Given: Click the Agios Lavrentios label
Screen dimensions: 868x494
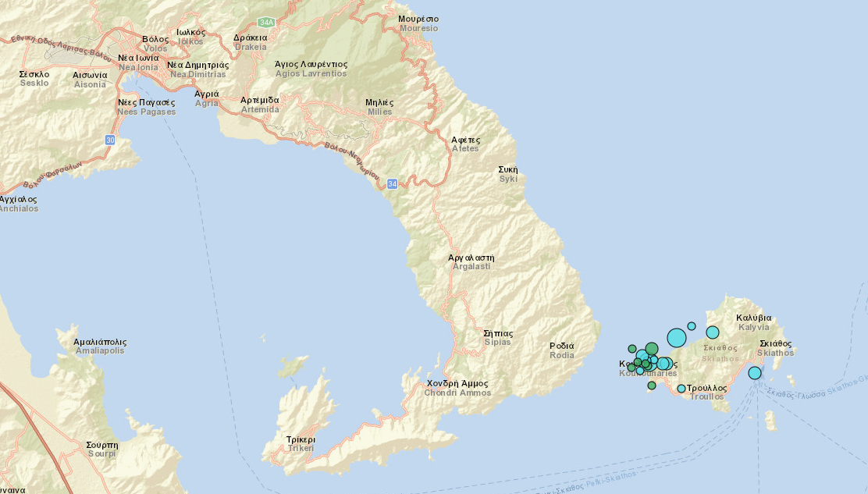Looking at the screenshot, I should click(x=311, y=69).
